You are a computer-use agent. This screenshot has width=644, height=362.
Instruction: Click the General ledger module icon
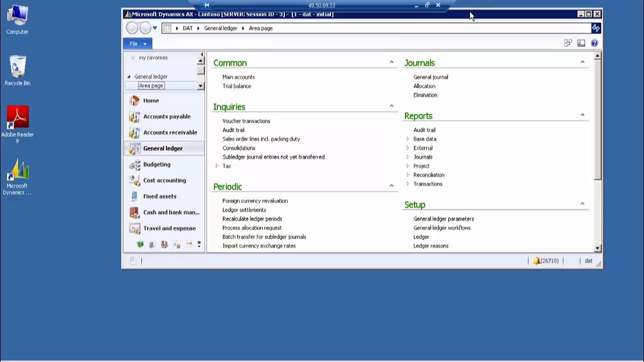coord(134,149)
